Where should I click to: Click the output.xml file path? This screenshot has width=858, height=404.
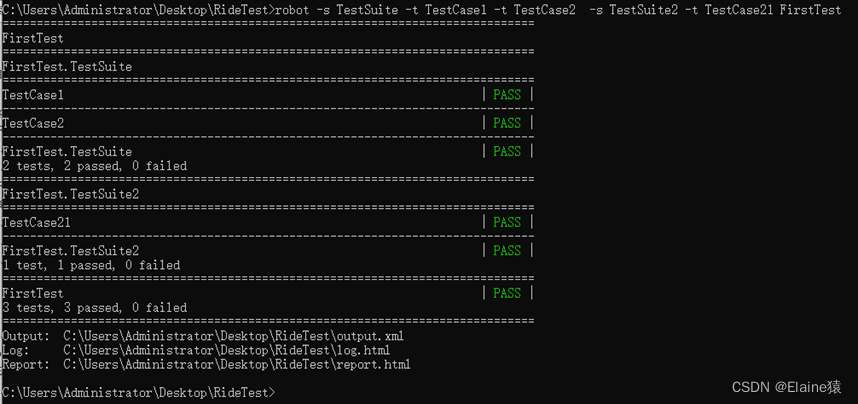pos(234,336)
